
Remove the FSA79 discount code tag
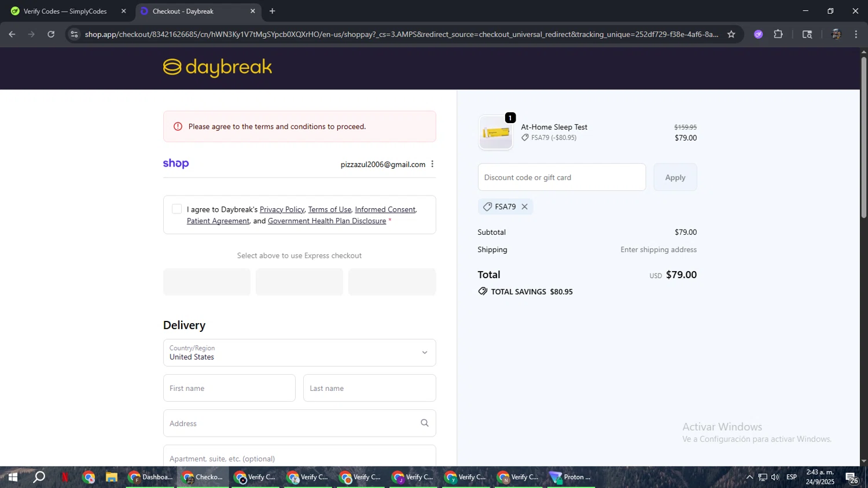[x=524, y=206]
